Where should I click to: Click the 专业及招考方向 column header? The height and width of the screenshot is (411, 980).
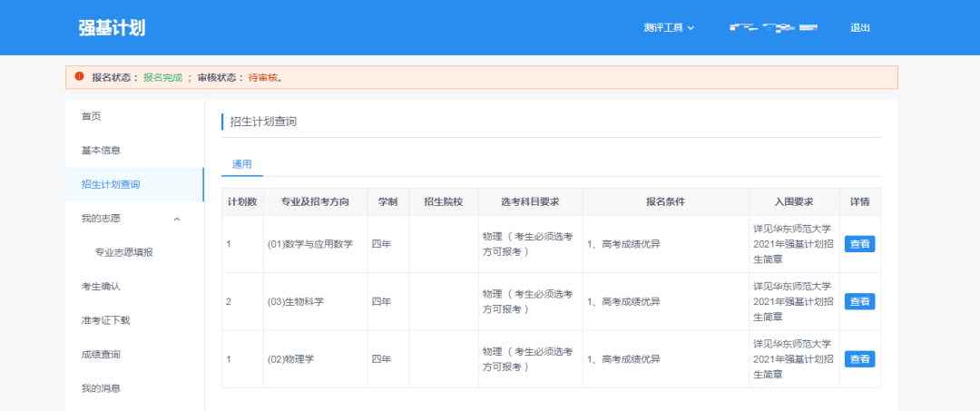(315, 201)
